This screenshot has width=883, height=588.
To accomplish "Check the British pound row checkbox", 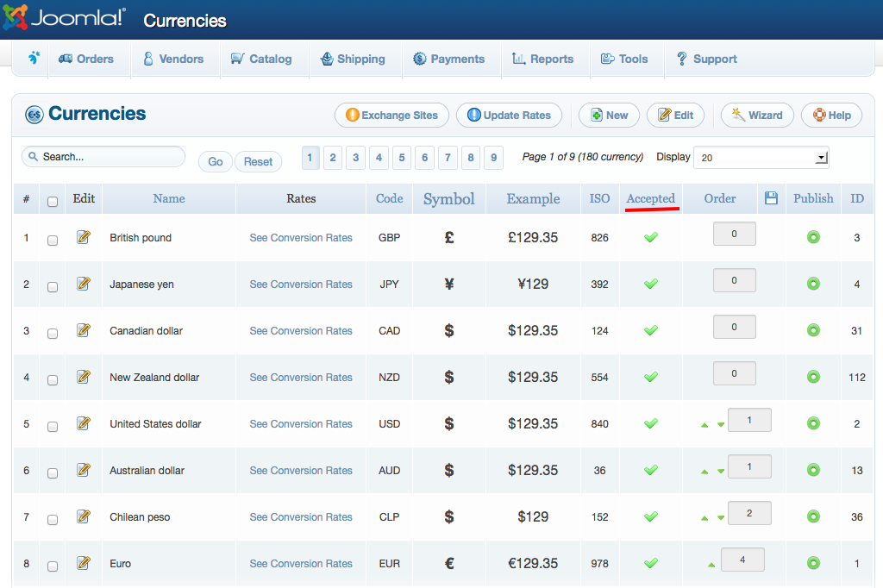I will pyautogui.click(x=53, y=241).
